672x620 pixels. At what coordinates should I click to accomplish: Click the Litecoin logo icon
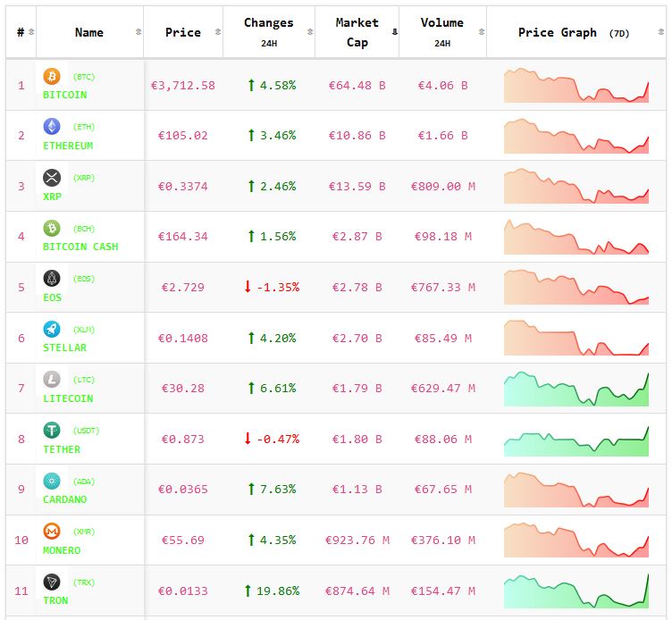[52, 380]
